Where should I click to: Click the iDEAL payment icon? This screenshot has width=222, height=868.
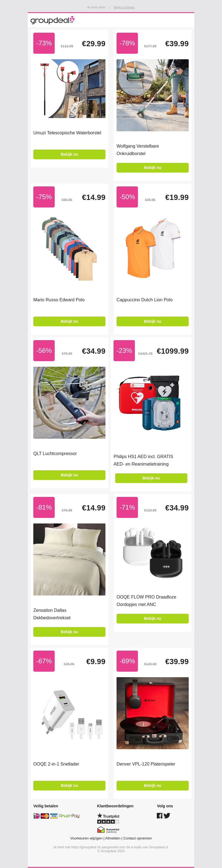click(x=36, y=816)
